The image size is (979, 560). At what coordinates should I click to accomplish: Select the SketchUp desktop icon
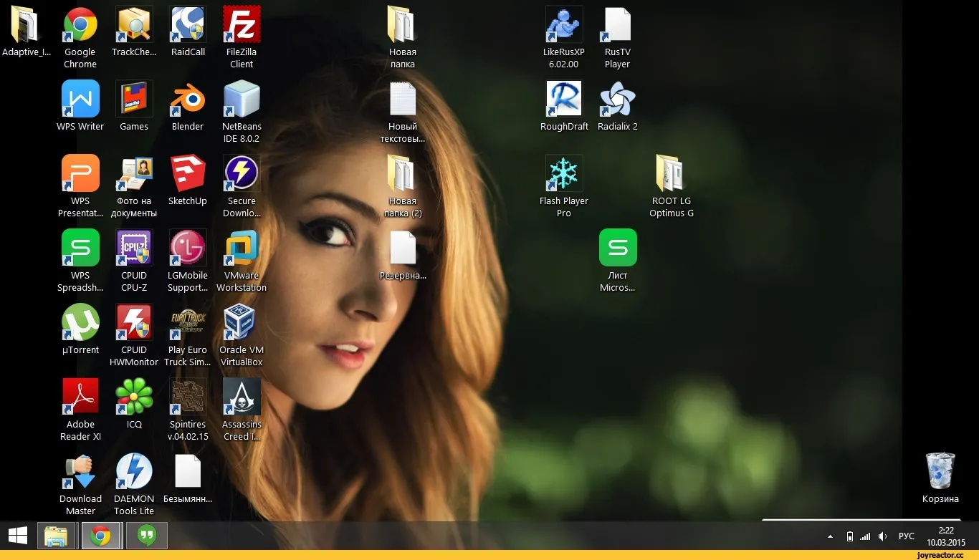188,173
